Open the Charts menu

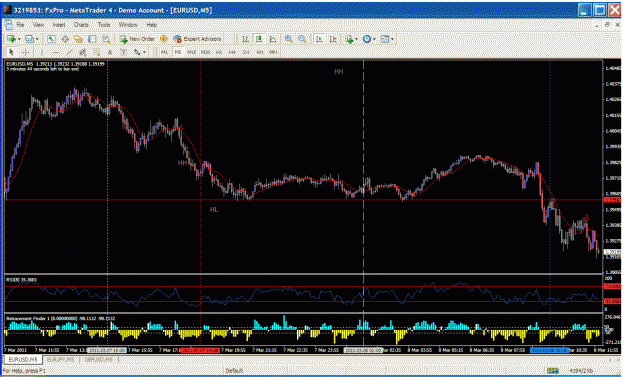coord(81,25)
